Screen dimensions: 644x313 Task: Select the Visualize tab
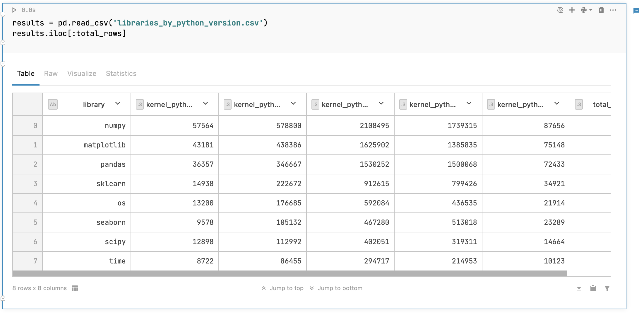tap(81, 74)
